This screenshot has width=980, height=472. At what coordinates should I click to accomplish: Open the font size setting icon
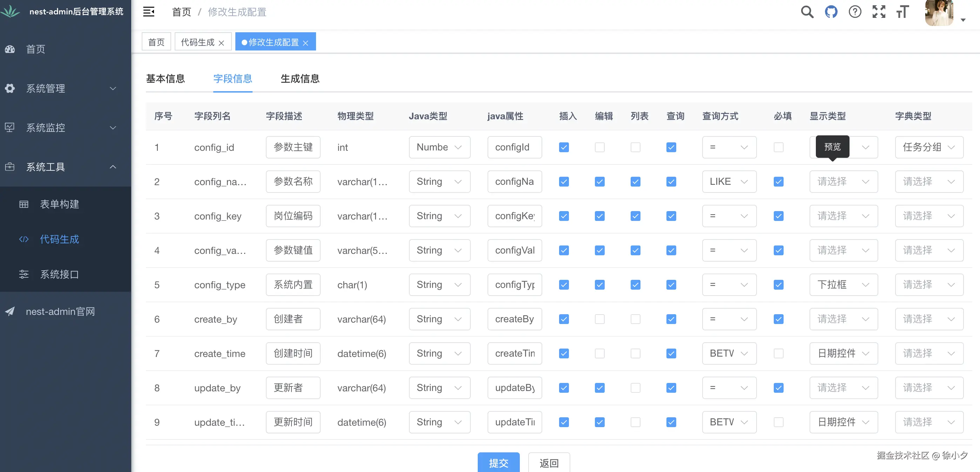[902, 12]
